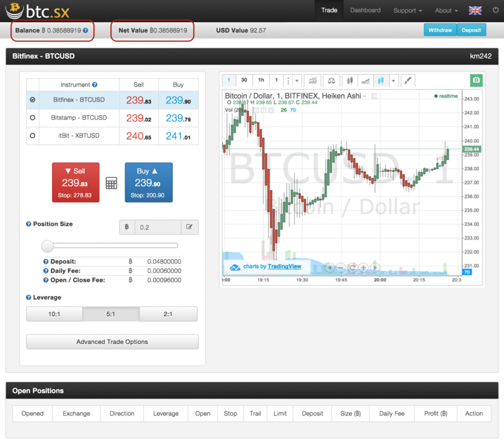Toggle Vol indicator visibility eye

[256, 110]
